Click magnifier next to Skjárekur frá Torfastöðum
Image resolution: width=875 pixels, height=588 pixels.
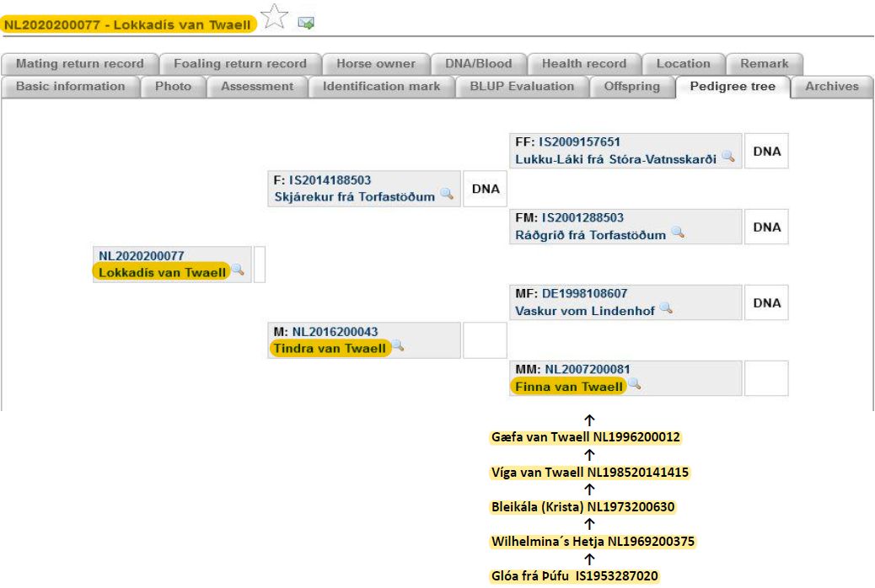pyautogui.click(x=446, y=195)
